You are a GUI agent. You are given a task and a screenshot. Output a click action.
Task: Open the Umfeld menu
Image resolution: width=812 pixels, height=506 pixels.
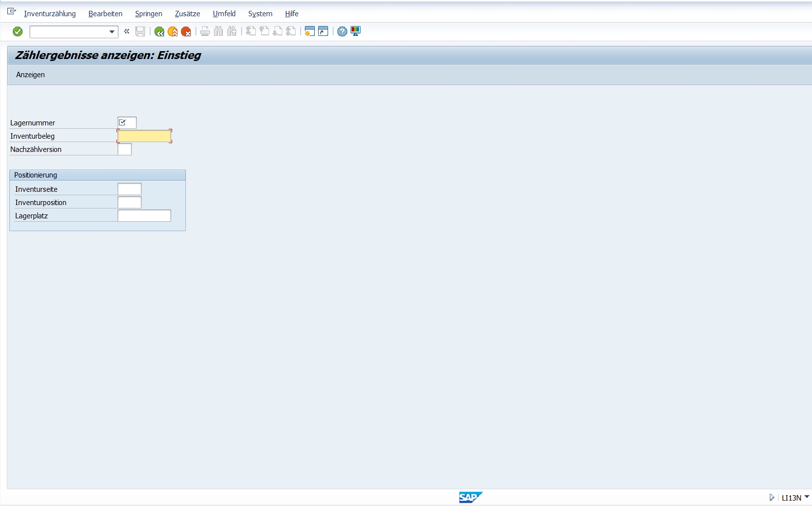click(224, 14)
